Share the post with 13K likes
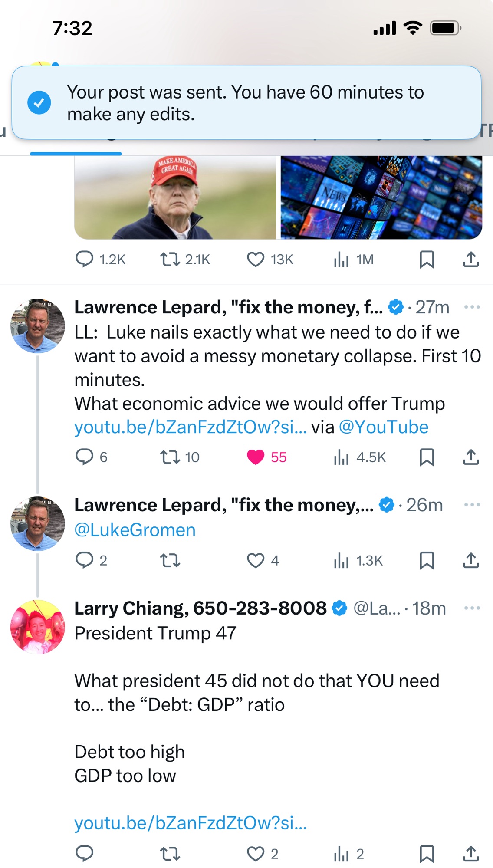The image size is (493, 868). 471,260
